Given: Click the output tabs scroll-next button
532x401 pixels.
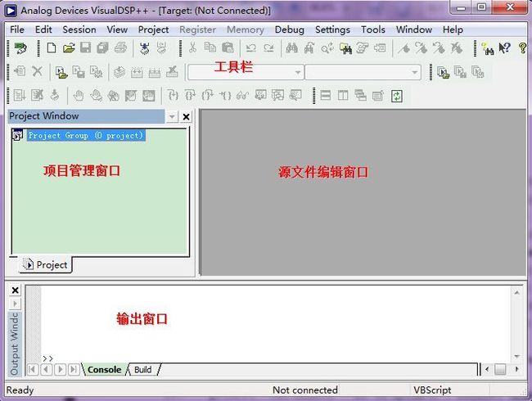Looking at the screenshot, I should (x=60, y=369).
